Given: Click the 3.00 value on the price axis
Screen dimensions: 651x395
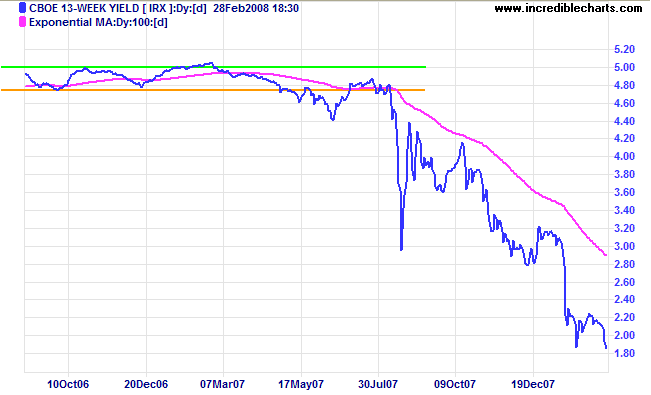Looking at the screenshot, I should [x=624, y=246].
